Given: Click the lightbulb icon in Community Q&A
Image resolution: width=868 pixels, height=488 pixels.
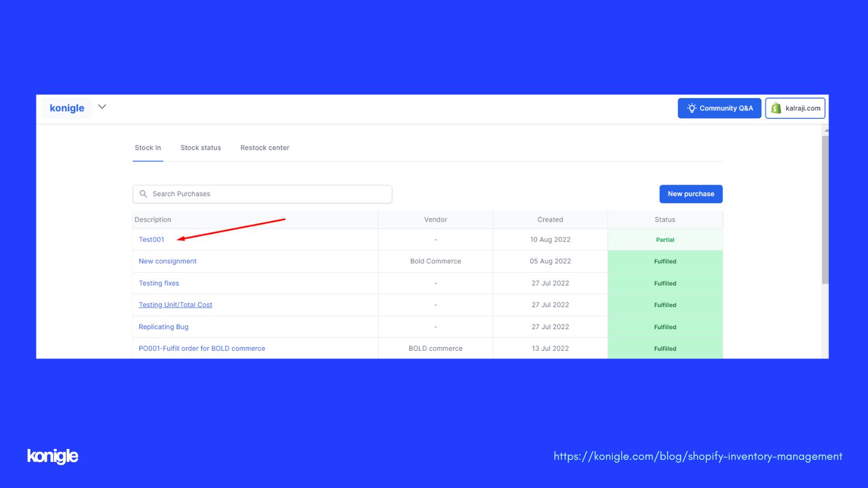Looking at the screenshot, I should click(692, 108).
